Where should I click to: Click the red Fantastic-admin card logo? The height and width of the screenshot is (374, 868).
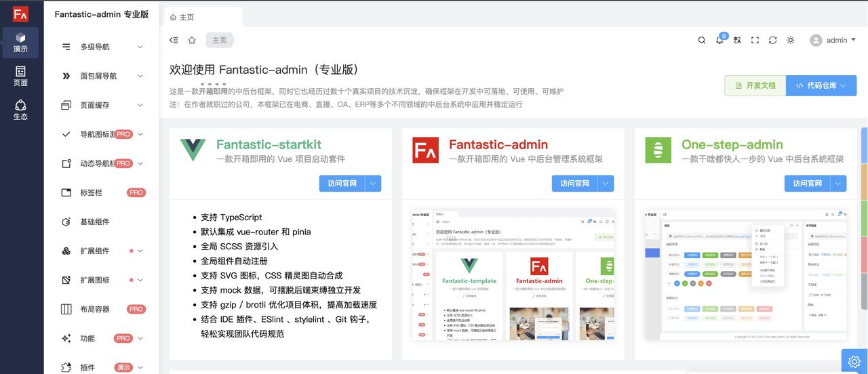[425, 150]
